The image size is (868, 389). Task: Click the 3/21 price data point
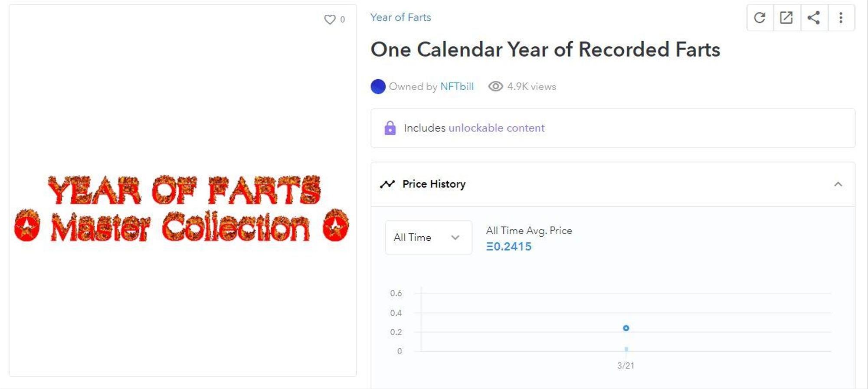[626, 328]
